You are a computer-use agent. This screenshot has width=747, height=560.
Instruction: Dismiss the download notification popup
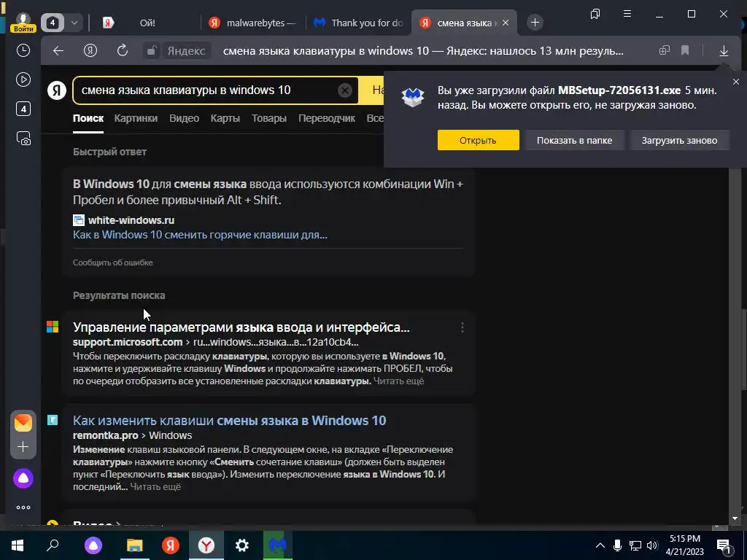point(735,82)
